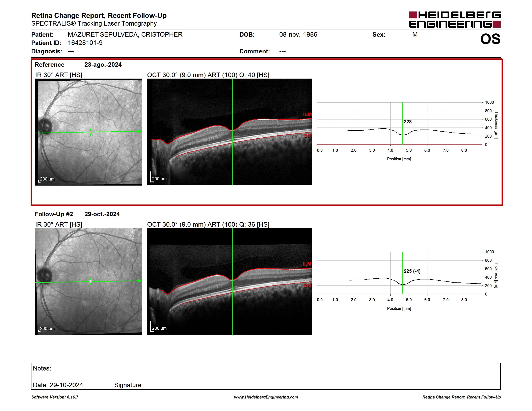Viewport: 532px width, 411px height.
Task: Click the Reference heading label
Action: [49, 64]
